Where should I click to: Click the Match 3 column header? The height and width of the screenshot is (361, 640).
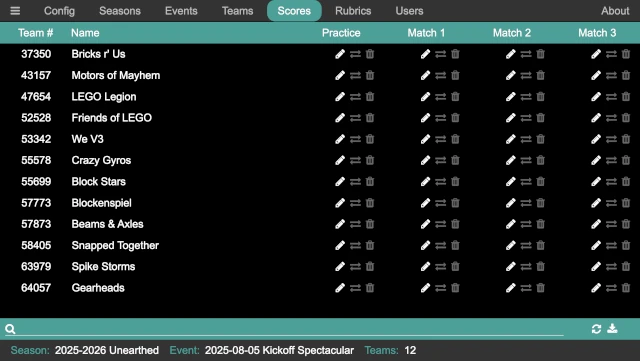597,33
